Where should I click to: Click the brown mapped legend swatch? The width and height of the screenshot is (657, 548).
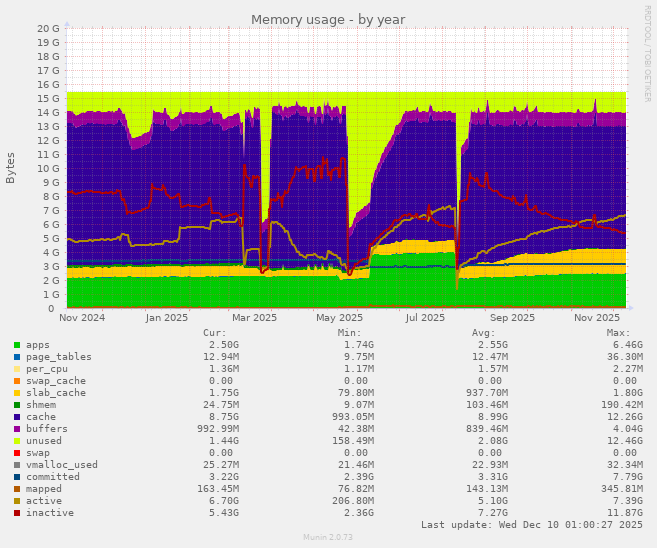[x=17, y=489]
